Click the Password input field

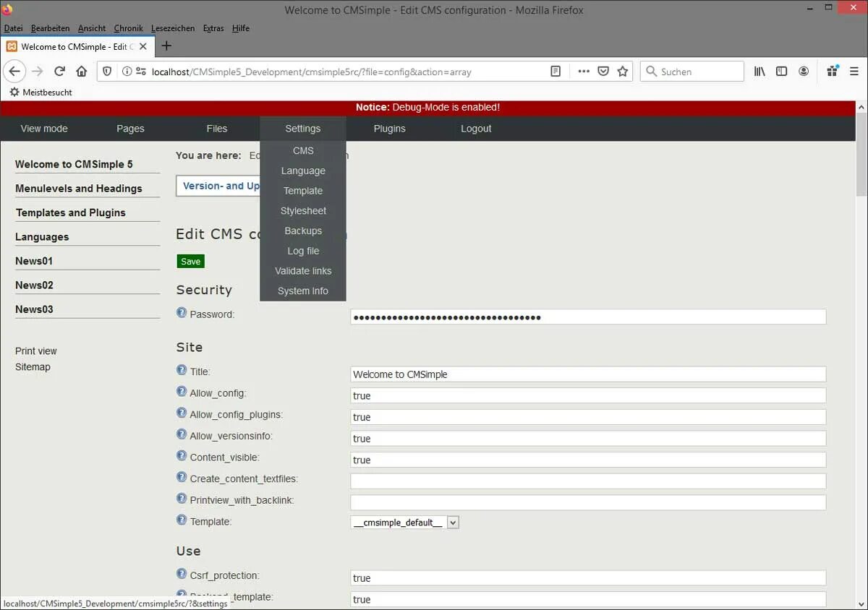tap(588, 317)
